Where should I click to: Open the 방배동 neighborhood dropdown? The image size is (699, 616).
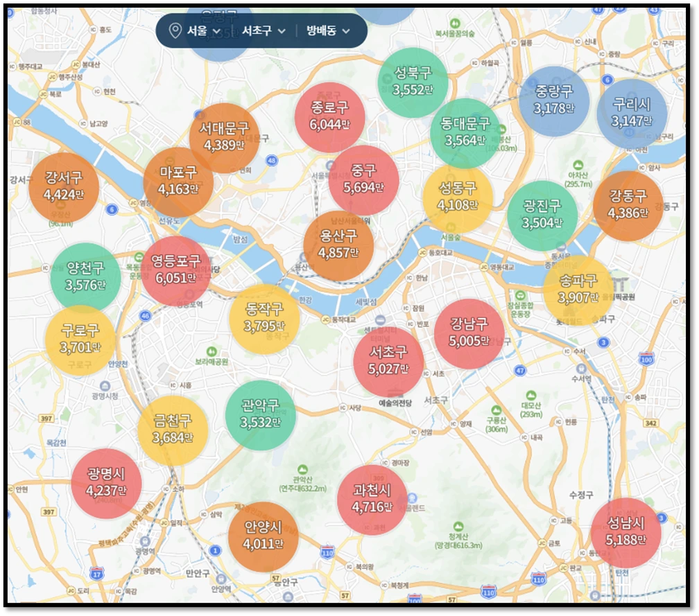point(328,30)
